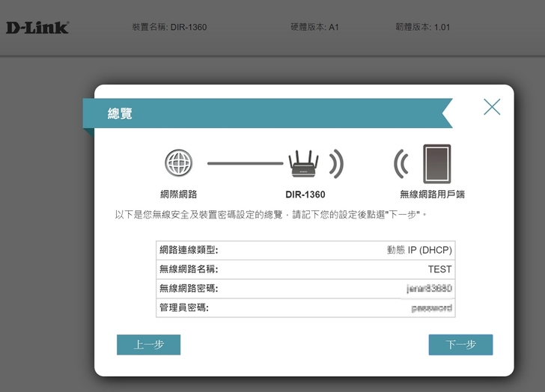Click the blurred wireless password value
545x392 pixels.
pyautogui.click(x=429, y=288)
